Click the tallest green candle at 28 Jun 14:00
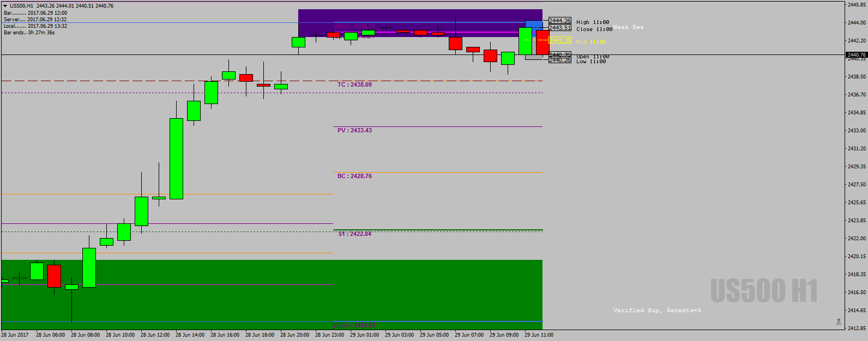868x341 pixels. pos(176,159)
